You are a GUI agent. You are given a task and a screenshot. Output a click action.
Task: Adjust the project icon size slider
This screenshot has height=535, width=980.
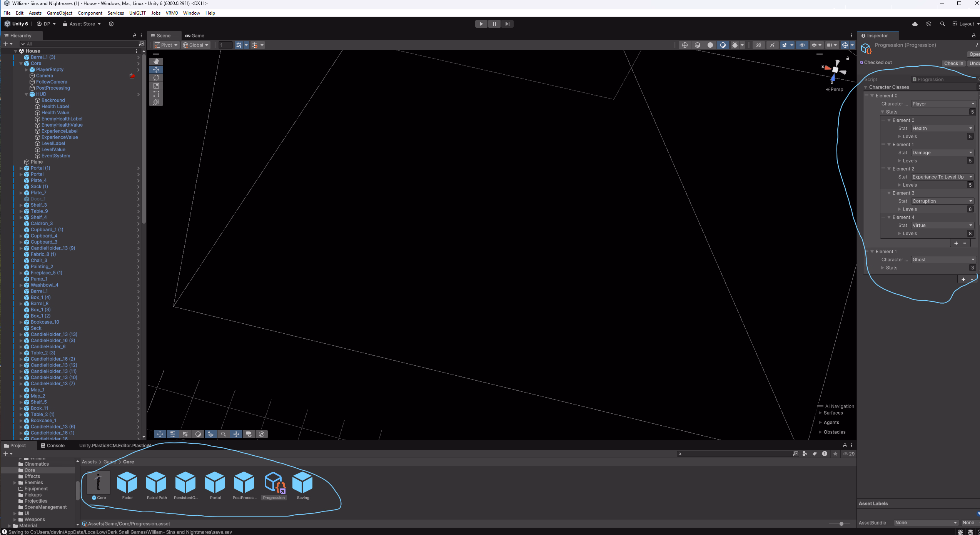pyautogui.click(x=841, y=524)
